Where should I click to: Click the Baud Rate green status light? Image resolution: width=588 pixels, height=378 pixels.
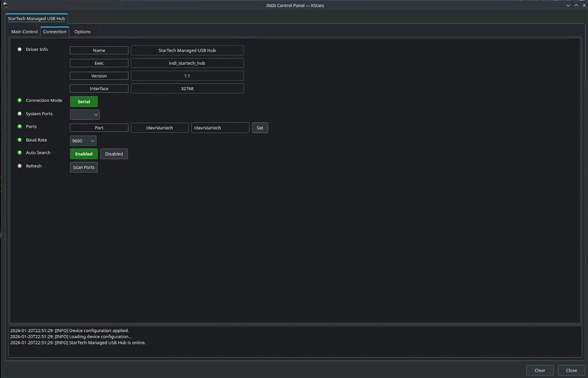point(20,140)
